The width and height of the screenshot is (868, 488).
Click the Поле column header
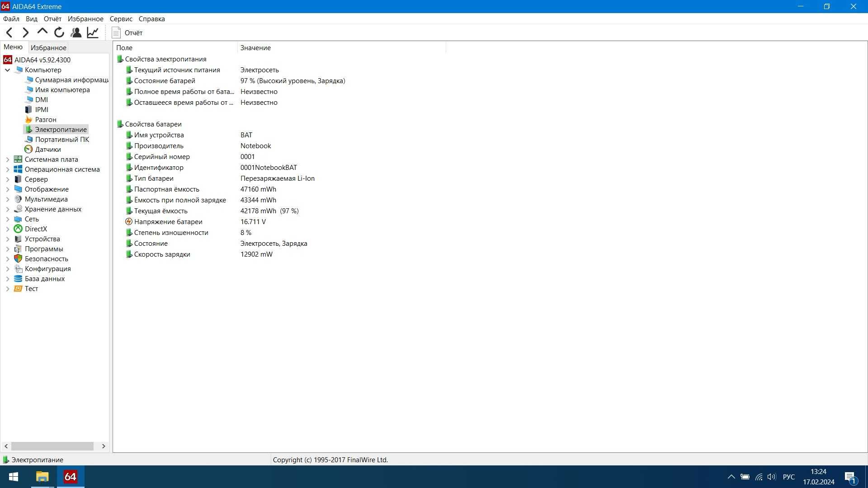175,48
